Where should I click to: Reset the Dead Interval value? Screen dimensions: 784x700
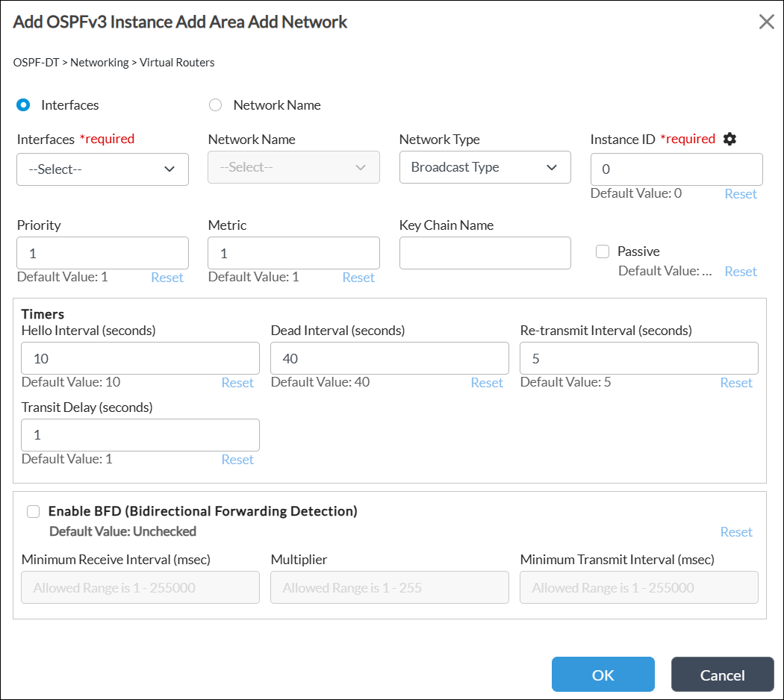point(487,382)
